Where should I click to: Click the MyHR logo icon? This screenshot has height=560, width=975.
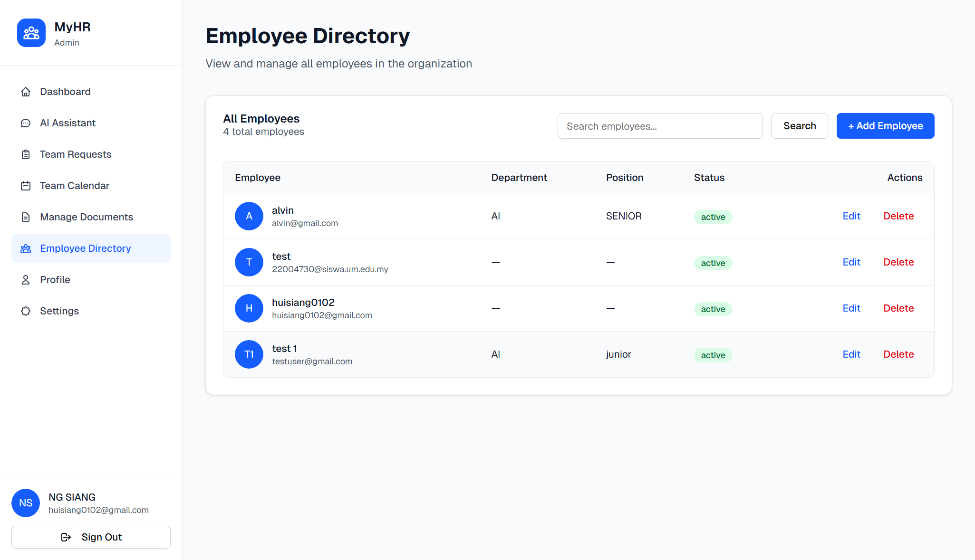click(x=31, y=33)
